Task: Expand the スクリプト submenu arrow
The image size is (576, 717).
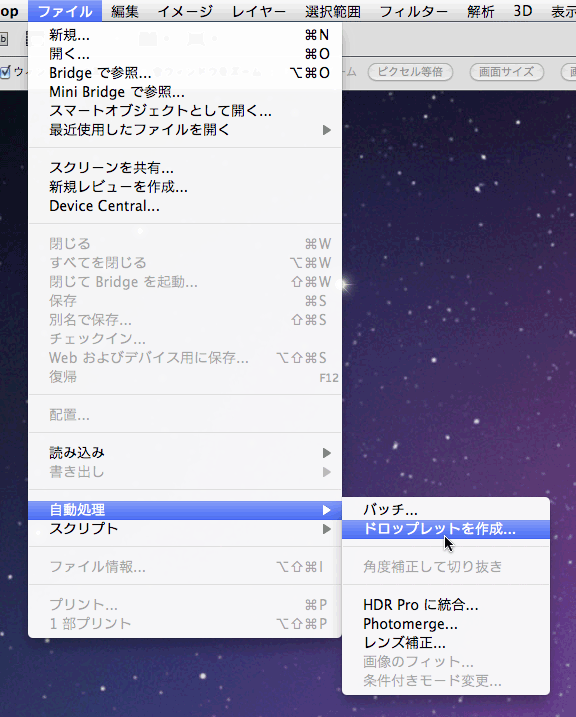Action: click(326, 529)
